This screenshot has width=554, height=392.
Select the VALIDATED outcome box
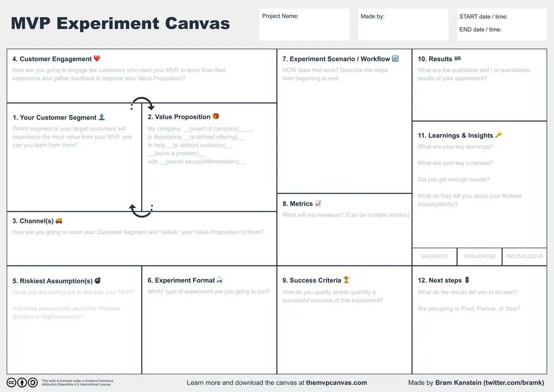435,256
